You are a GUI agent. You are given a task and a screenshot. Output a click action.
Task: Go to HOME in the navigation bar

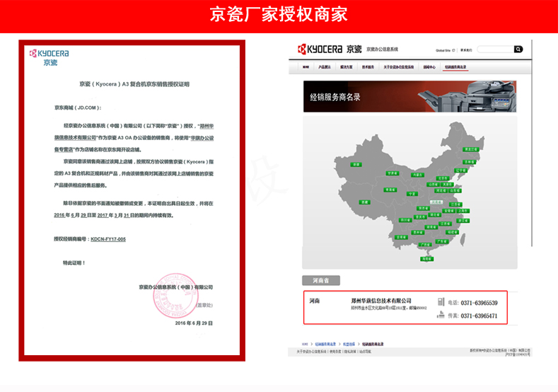[306, 67]
